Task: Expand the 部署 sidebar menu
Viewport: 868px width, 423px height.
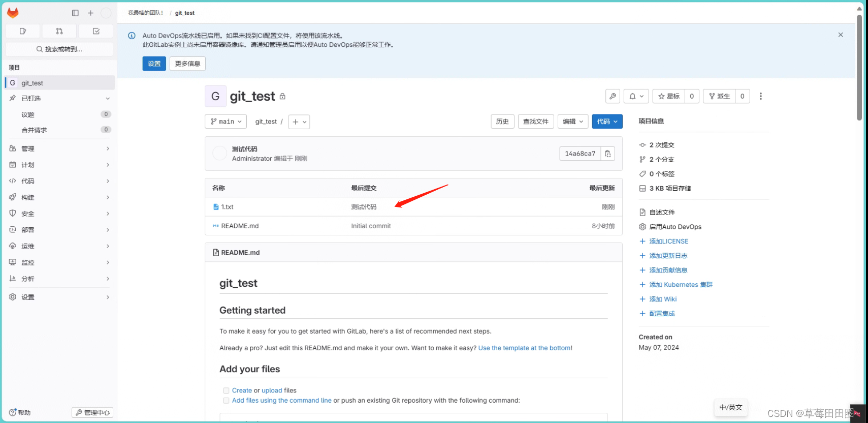Action: point(59,230)
